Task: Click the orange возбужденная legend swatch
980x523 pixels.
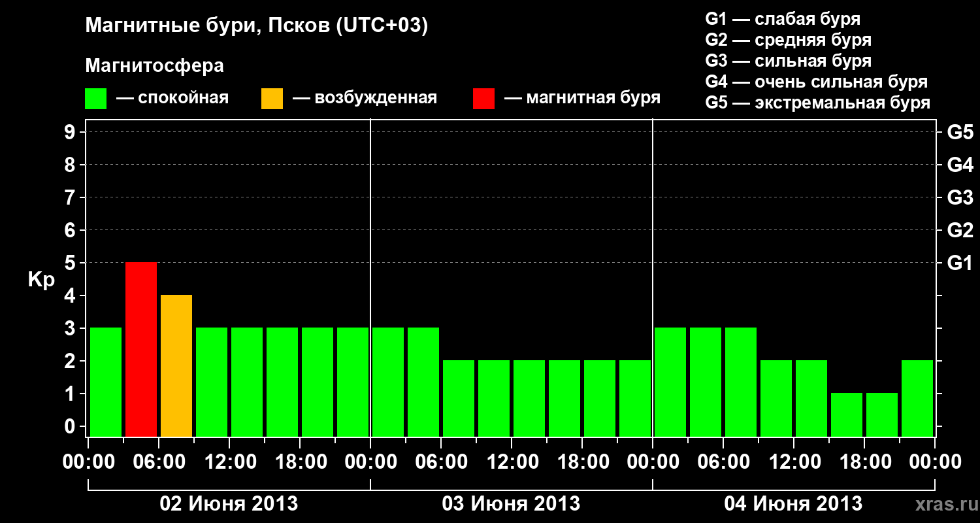Action: [x=272, y=99]
